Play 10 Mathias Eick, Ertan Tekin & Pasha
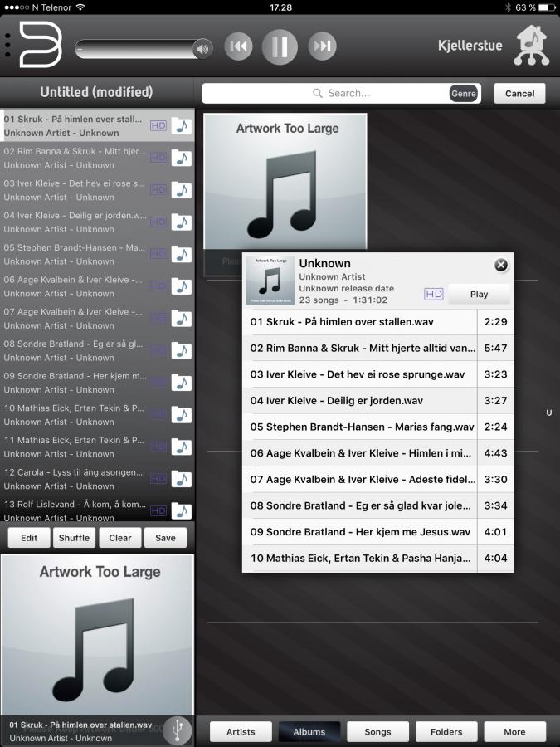Screen dimensions: 560x747 point(378,558)
